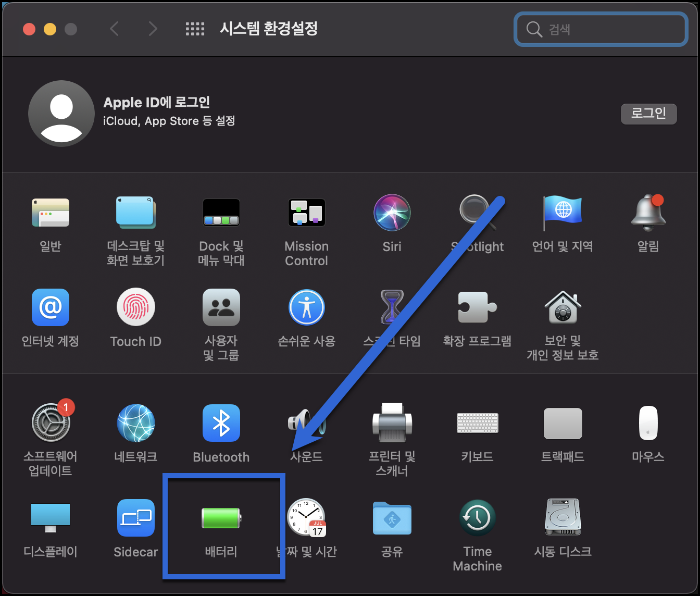700x596 pixels.
Task: Click inside the 검색 search field
Action: click(601, 29)
